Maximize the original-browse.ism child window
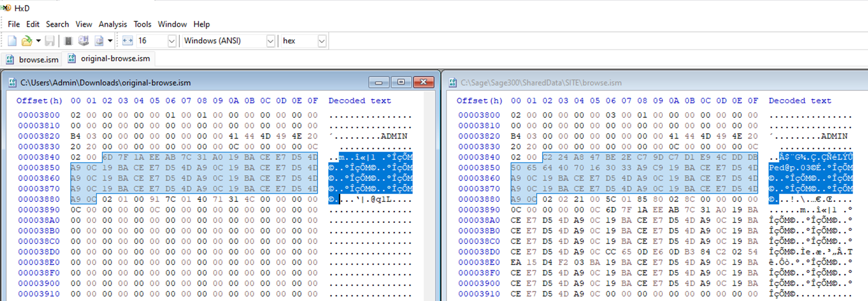868x301 pixels. click(x=401, y=82)
